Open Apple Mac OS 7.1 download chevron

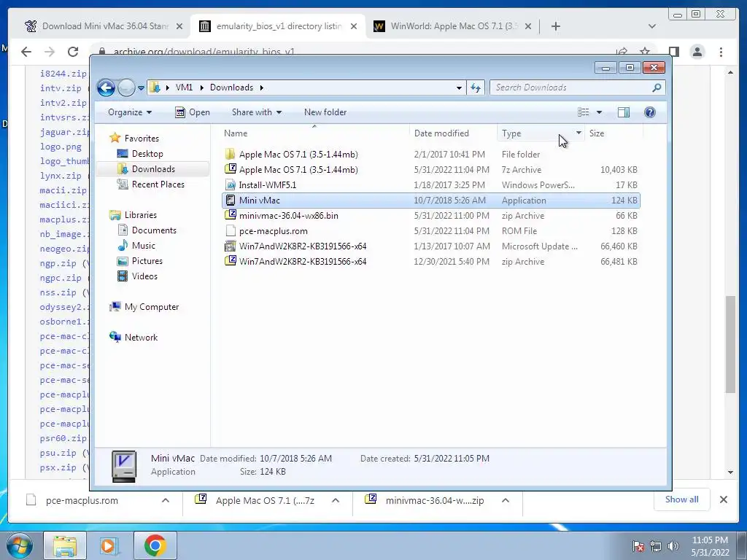pos(336,500)
